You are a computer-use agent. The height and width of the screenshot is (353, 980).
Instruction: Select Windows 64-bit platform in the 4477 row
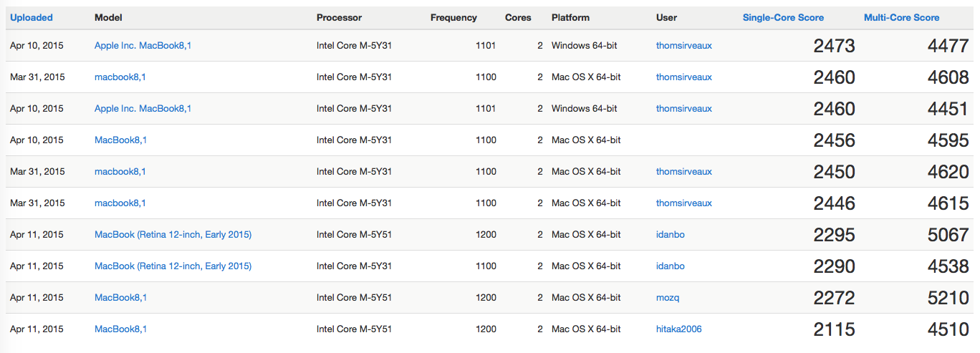[x=585, y=45]
